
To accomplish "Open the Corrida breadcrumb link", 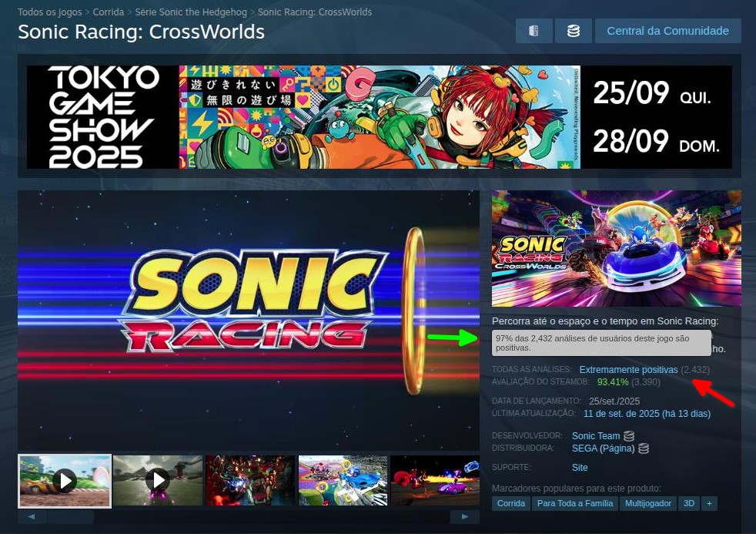I will (x=109, y=12).
